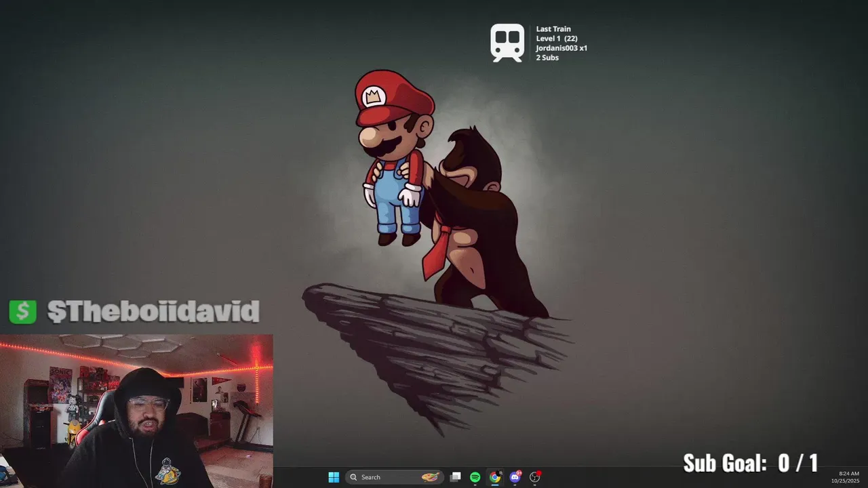The width and height of the screenshot is (868, 488).
Task: Click the Sub Goal: 0 / 1 counter
Action: coord(751,463)
